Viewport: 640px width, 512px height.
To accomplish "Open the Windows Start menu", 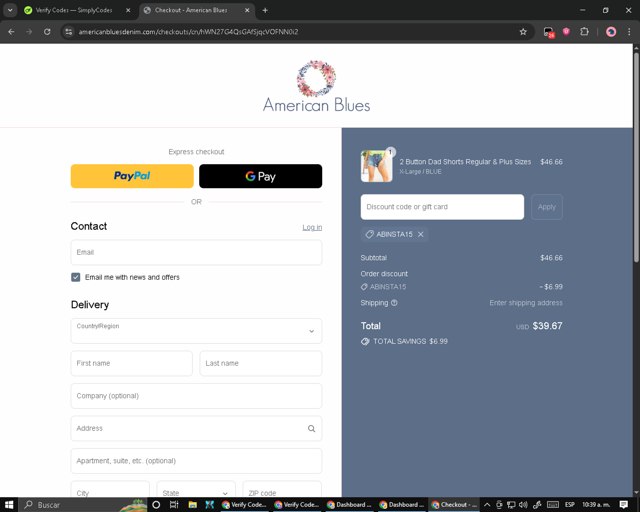I will [x=9, y=505].
